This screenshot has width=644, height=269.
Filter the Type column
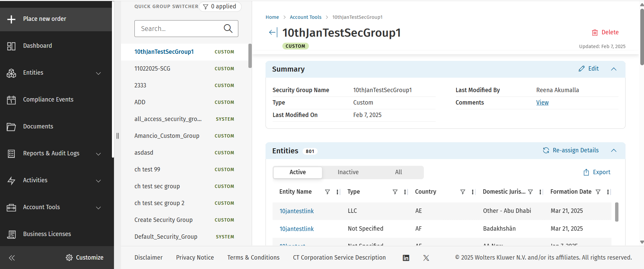(395, 192)
